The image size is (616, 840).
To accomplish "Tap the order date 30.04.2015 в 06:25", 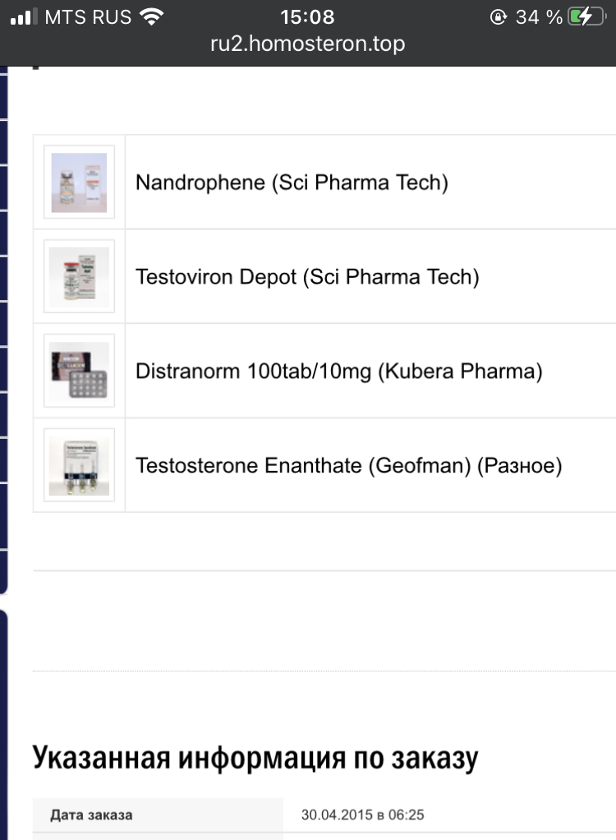I will (x=363, y=815).
